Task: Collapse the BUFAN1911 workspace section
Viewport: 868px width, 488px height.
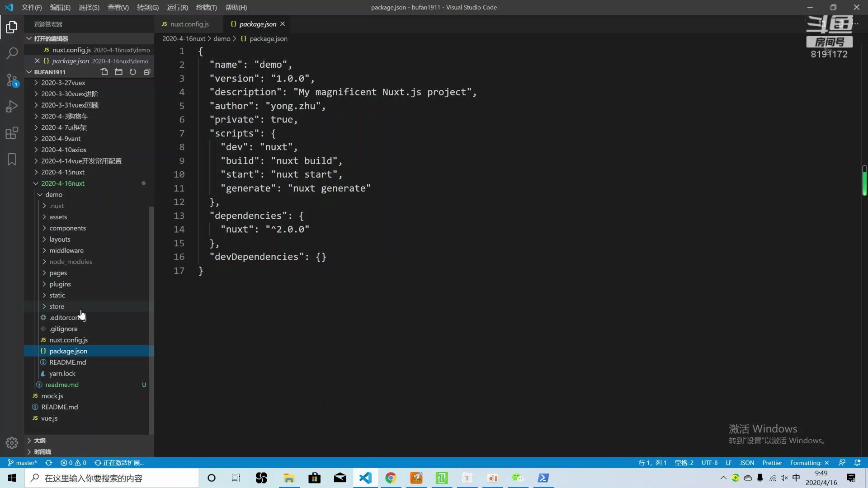Action: (50, 72)
